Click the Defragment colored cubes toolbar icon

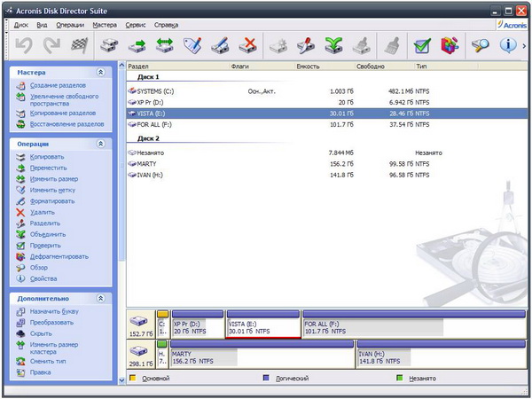click(x=450, y=45)
